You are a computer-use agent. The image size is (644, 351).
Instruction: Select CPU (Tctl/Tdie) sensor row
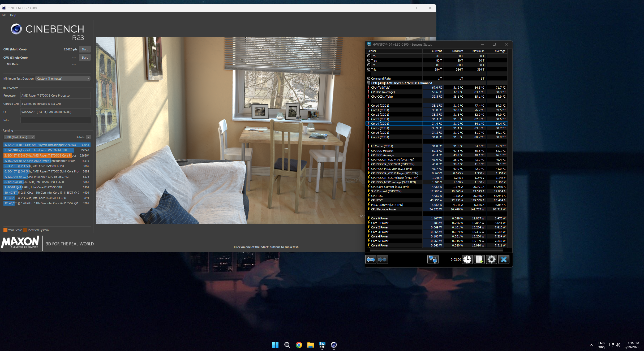[436, 88]
